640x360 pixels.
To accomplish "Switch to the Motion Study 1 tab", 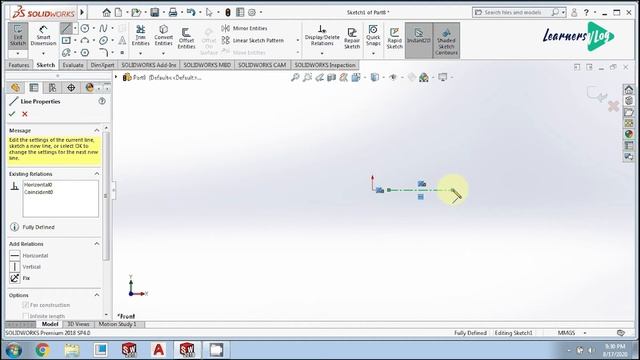I will 117,324.
